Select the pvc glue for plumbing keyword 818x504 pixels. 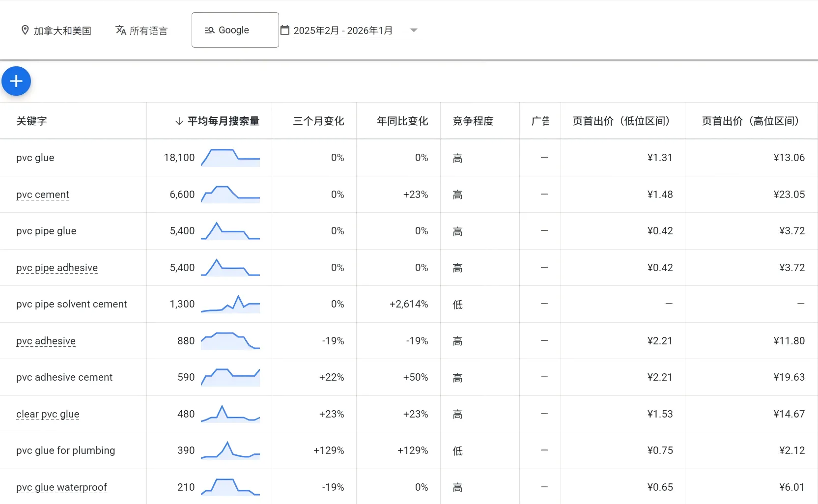[66, 450]
